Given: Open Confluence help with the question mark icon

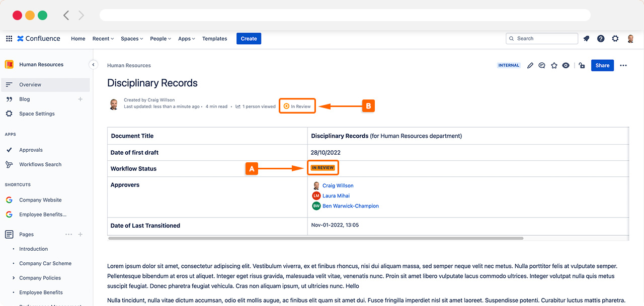Looking at the screenshot, I should pyautogui.click(x=601, y=38).
